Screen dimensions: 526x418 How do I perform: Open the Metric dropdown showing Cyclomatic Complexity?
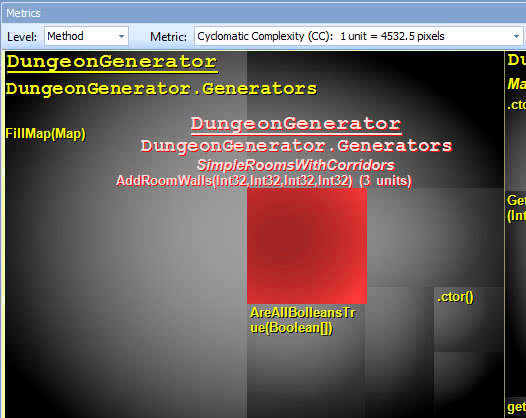(x=358, y=36)
